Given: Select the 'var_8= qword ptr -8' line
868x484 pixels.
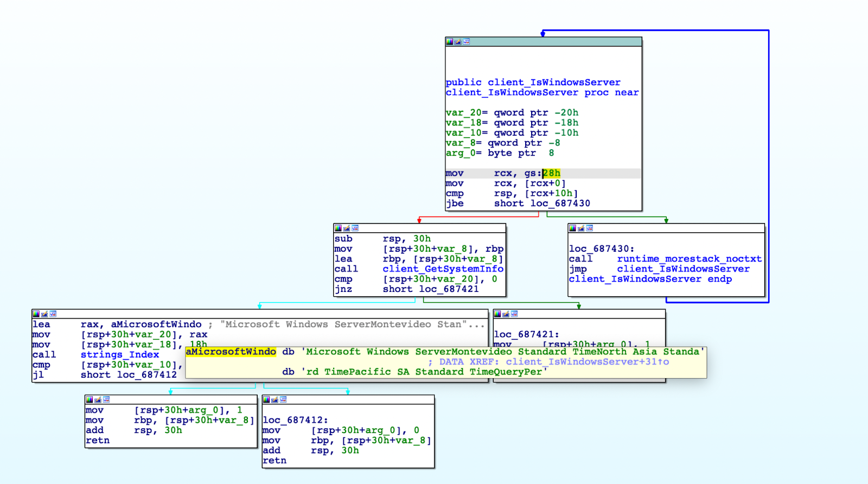Looking at the screenshot, I should coord(502,143).
